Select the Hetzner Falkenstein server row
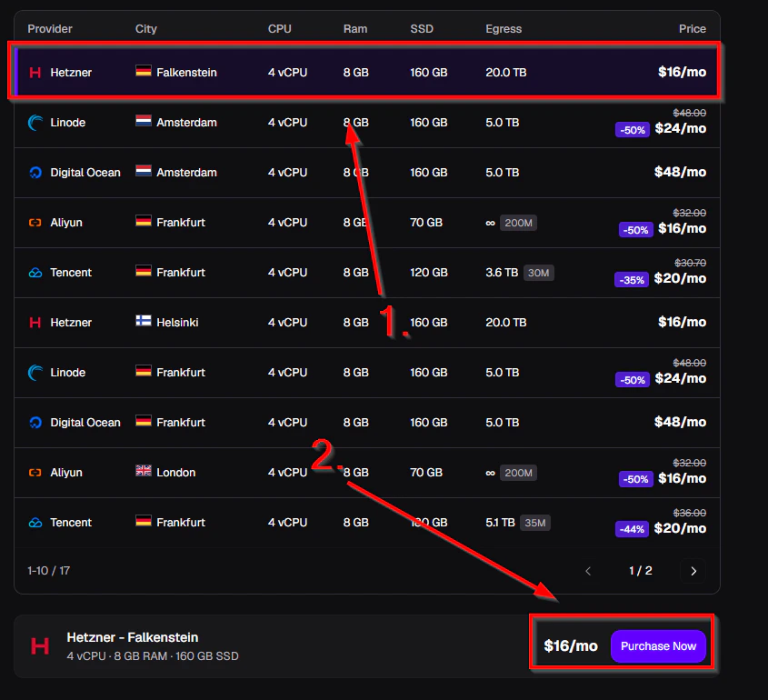 click(367, 72)
